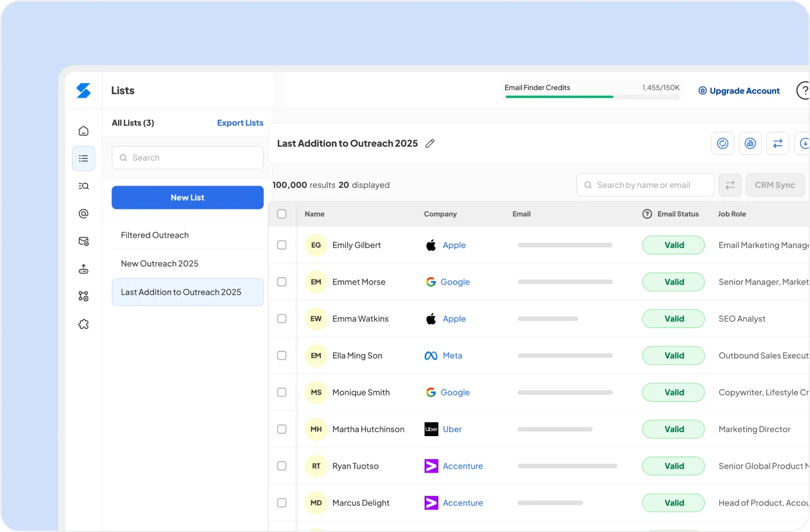The height and width of the screenshot is (532, 810).
Task: Click the New List button
Action: click(x=187, y=197)
